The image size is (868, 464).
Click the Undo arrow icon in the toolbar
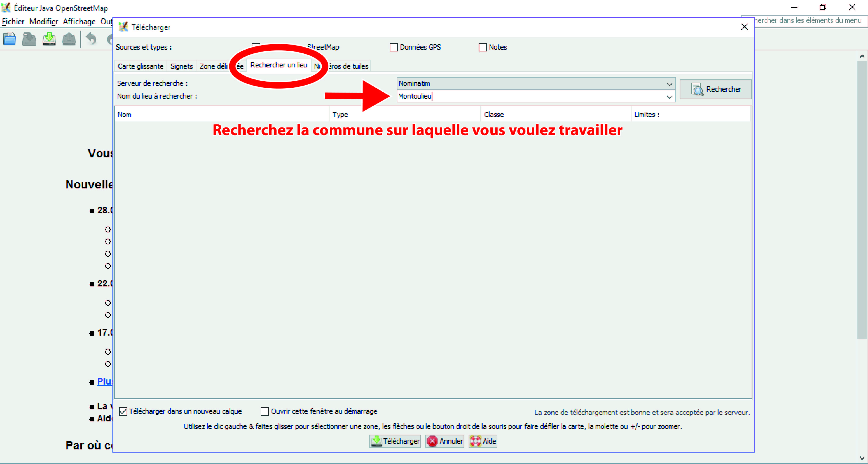click(91, 39)
